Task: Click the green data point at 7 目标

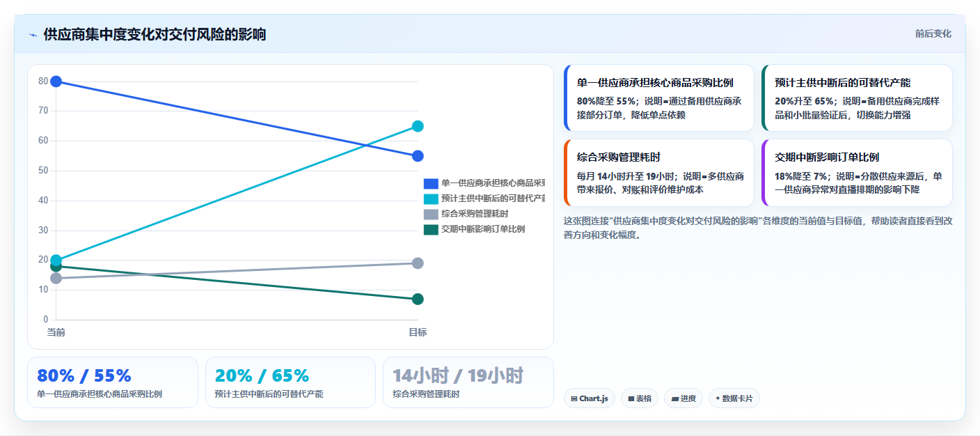Action: (x=418, y=299)
